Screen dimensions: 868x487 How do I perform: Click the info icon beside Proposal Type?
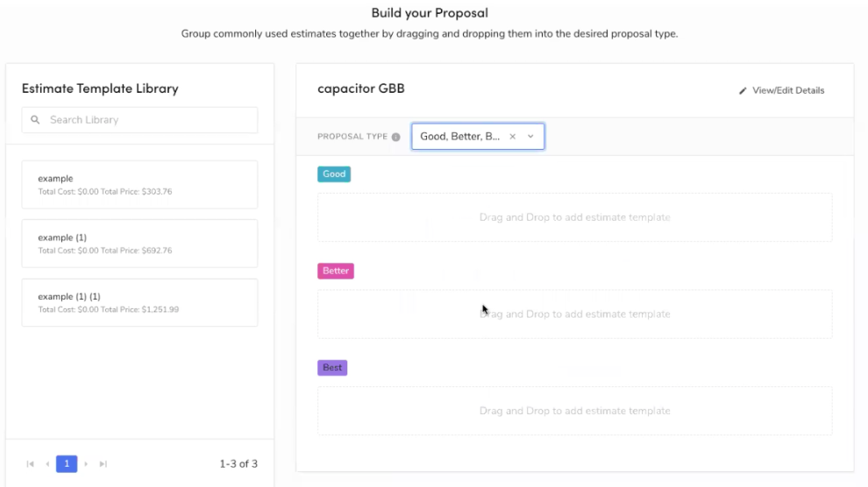tap(396, 138)
